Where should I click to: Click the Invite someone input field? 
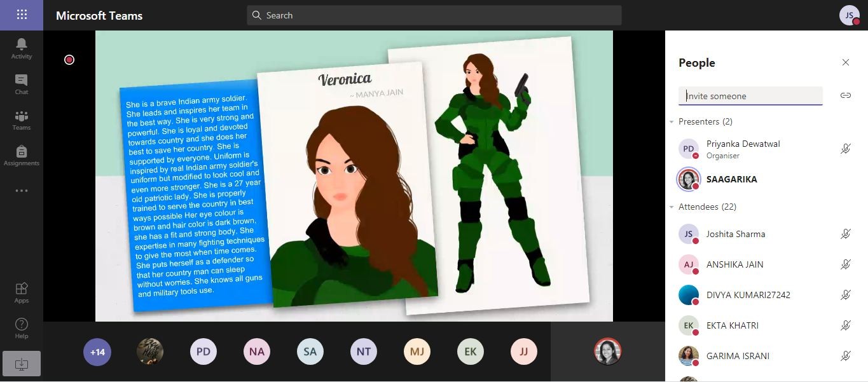tap(750, 96)
